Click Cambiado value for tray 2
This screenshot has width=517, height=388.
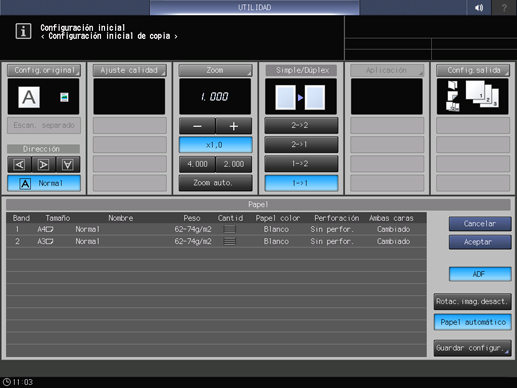[x=393, y=241]
